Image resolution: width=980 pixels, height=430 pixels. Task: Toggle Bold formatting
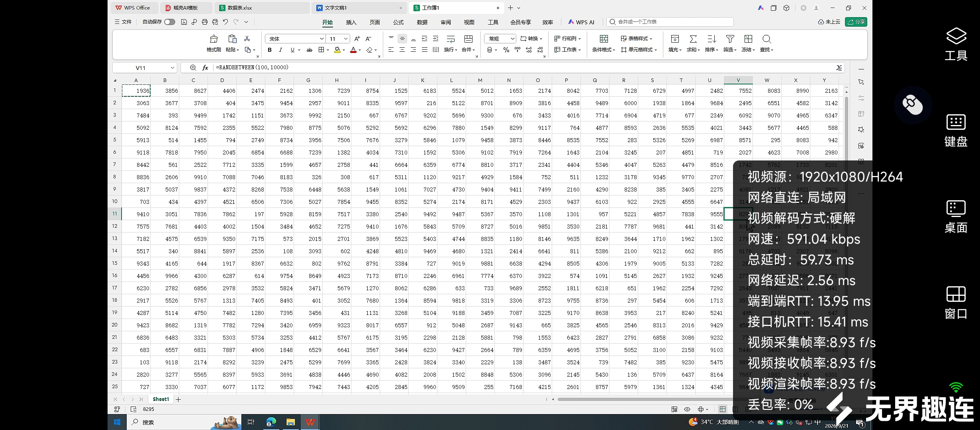point(270,50)
